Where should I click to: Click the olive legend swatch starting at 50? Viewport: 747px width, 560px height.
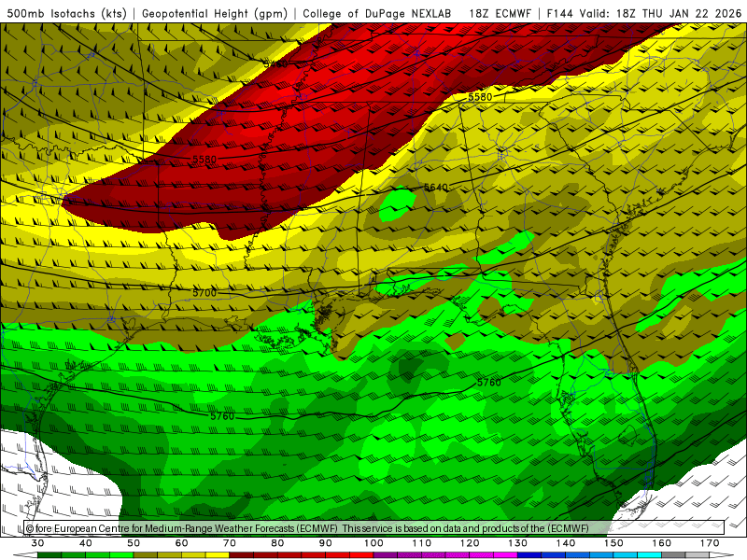click(146, 555)
